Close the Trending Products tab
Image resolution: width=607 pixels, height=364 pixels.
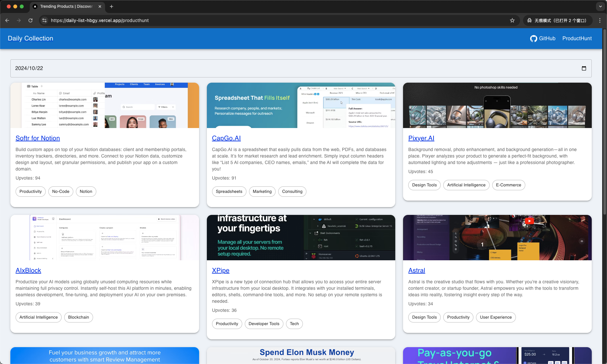tap(100, 6)
